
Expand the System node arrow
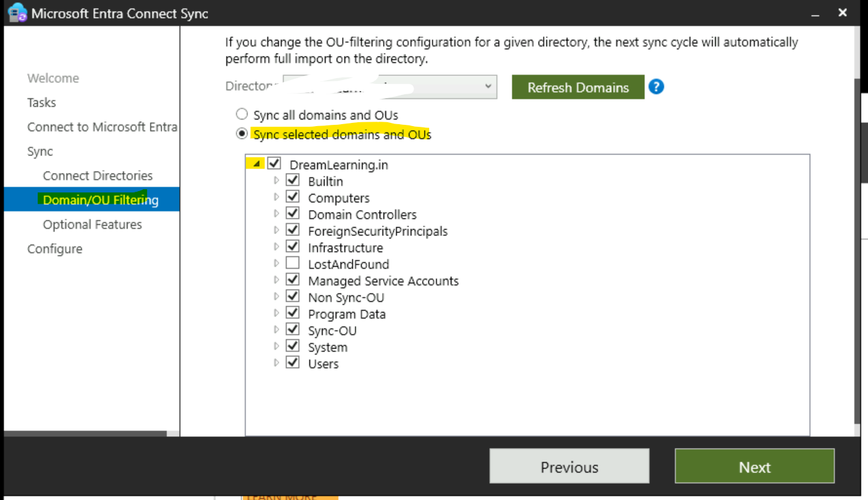(276, 346)
